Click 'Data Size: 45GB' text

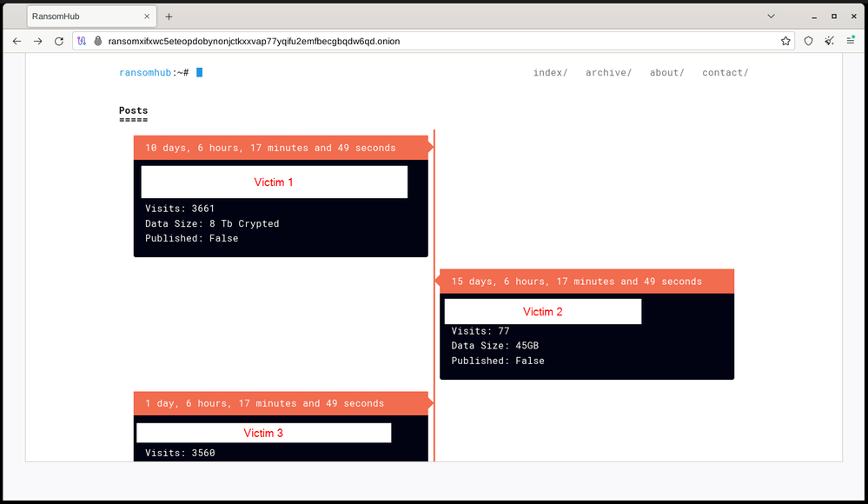tap(495, 346)
